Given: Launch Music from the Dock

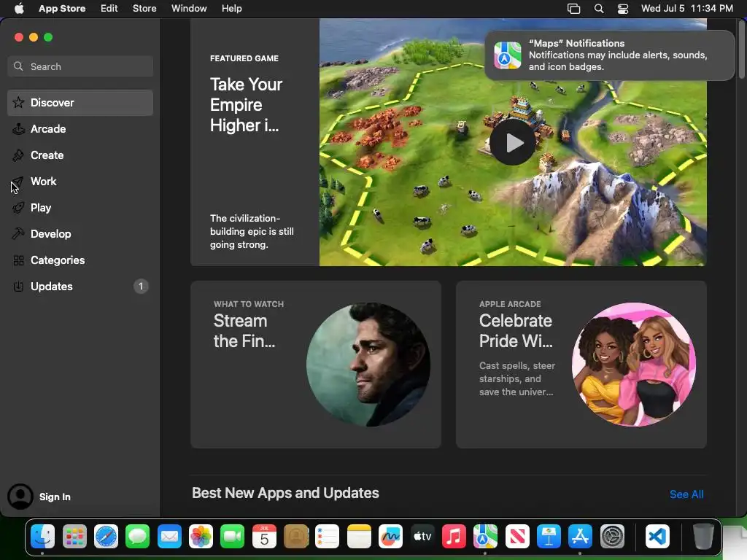Looking at the screenshot, I should pyautogui.click(x=454, y=537).
